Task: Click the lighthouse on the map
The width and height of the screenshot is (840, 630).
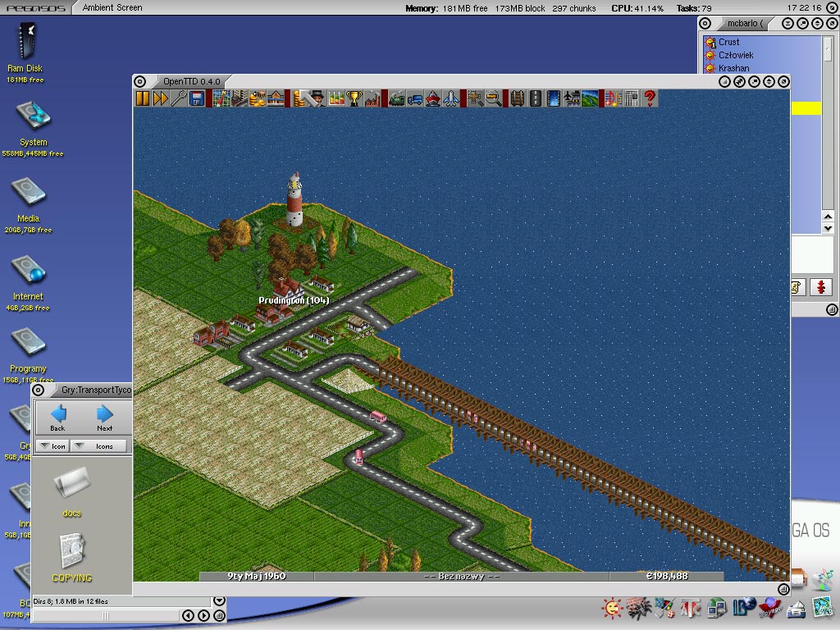Action: pos(294,201)
